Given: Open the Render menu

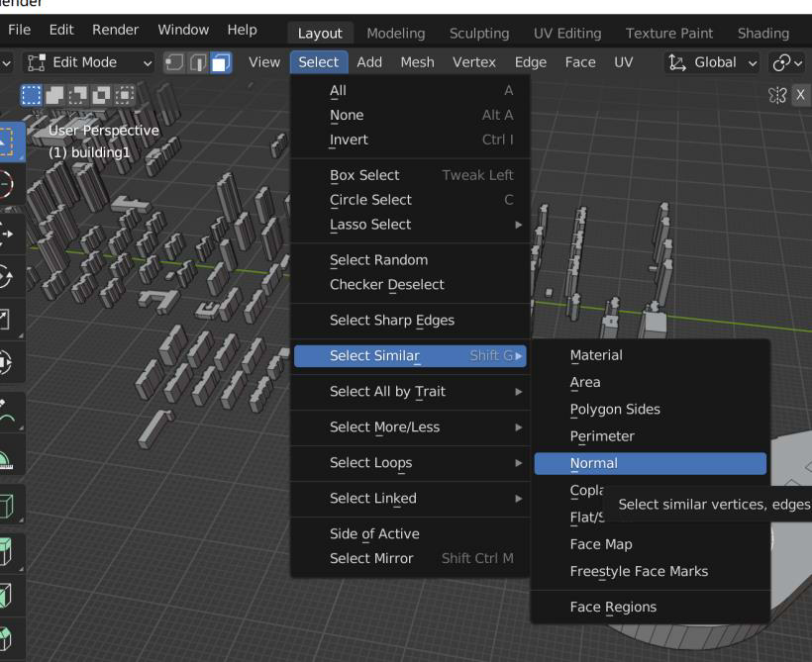Looking at the screenshot, I should tap(115, 30).
